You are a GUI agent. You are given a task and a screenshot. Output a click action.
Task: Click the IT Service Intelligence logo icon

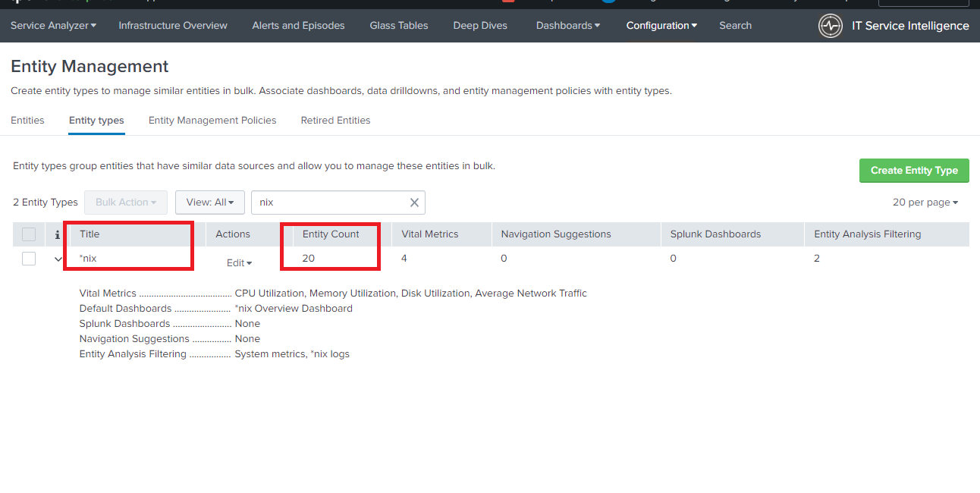pyautogui.click(x=831, y=26)
